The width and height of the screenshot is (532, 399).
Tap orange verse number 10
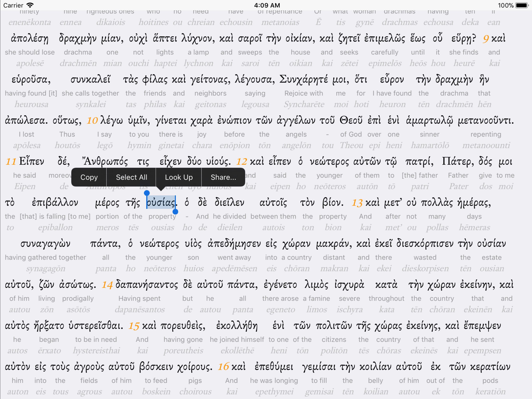click(x=92, y=121)
